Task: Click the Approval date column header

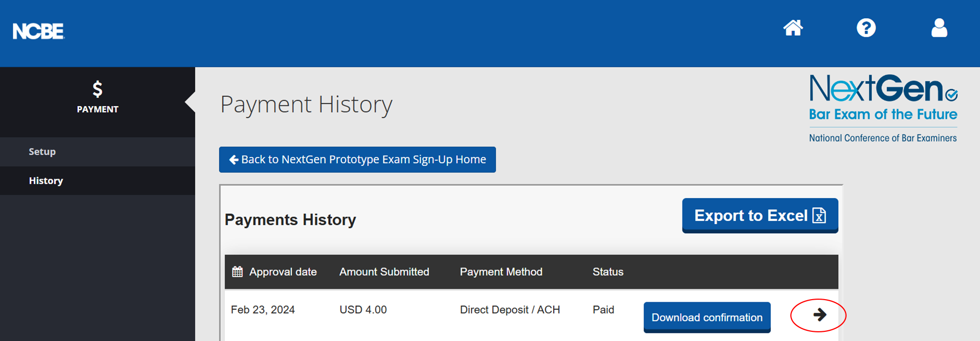Action: 283,272
